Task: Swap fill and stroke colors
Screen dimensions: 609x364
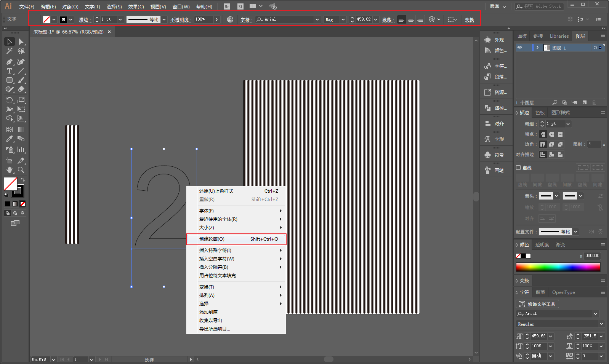Action: click(23, 180)
